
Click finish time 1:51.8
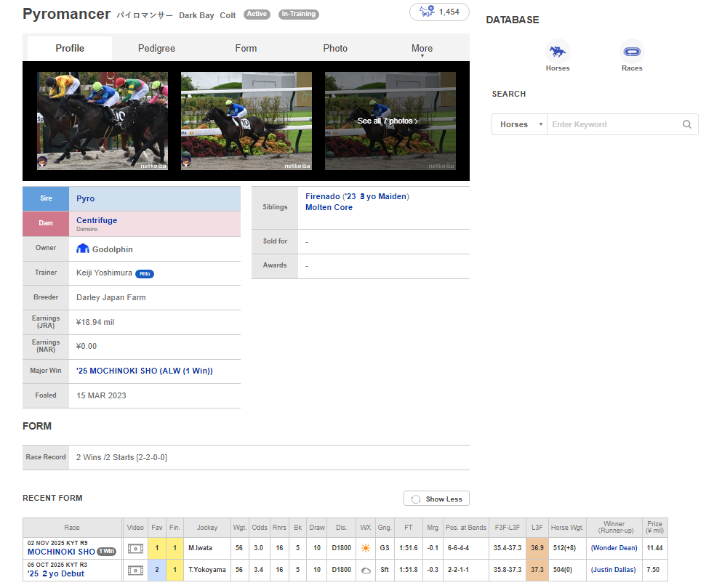(408, 570)
